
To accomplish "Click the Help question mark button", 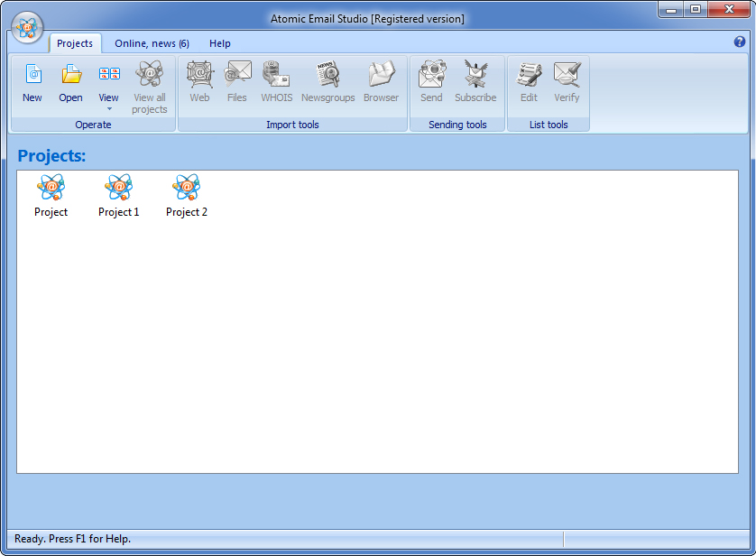I will coord(739,42).
